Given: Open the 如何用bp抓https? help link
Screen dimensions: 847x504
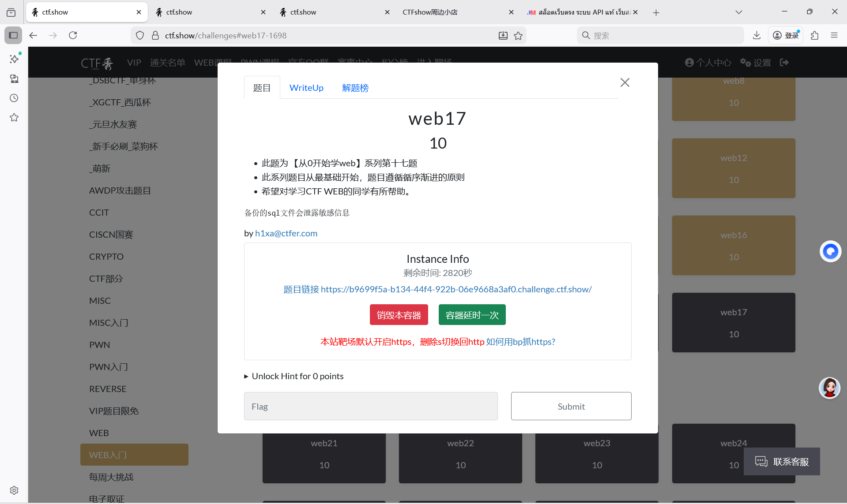Looking at the screenshot, I should point(521,342).
